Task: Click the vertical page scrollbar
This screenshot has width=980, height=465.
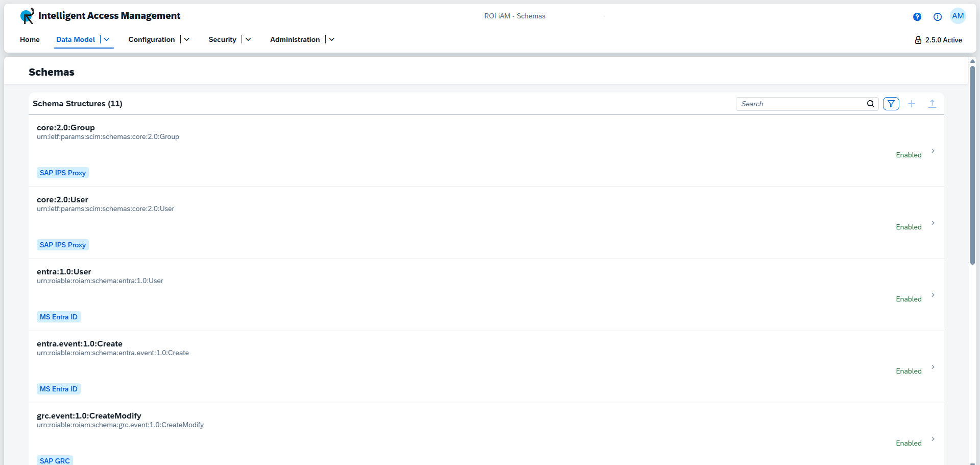Action: pyautogui.click(x=972, y=164)
